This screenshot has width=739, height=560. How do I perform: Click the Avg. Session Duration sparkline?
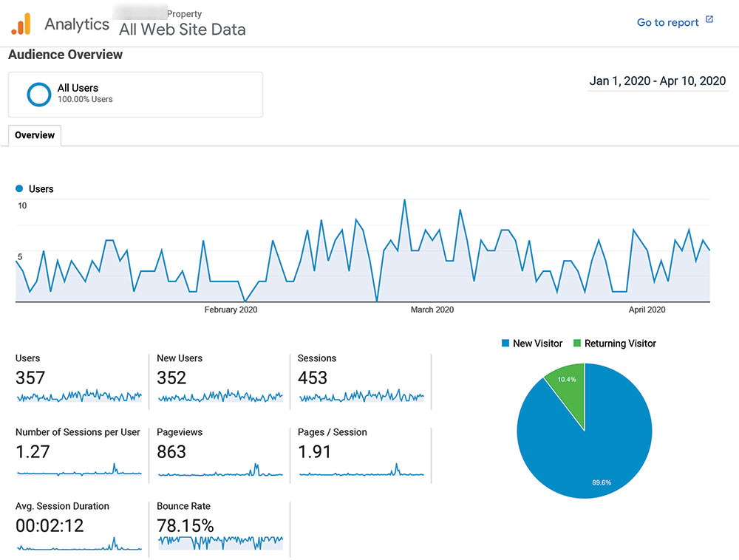[79, 544]
